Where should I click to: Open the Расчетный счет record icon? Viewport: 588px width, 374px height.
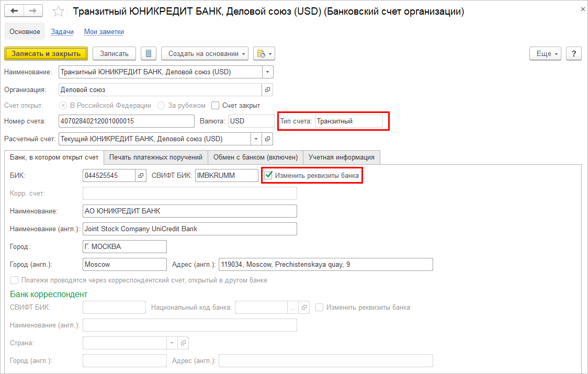(267, 139)
